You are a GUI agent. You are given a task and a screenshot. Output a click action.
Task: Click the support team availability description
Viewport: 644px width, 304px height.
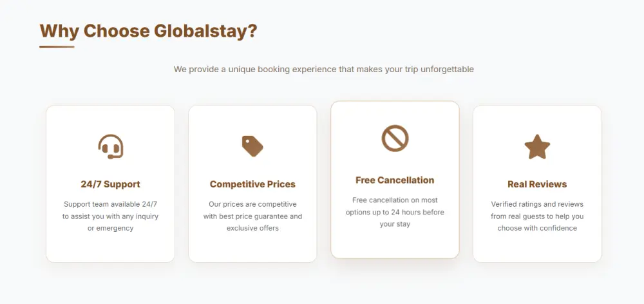pos(110,216)
